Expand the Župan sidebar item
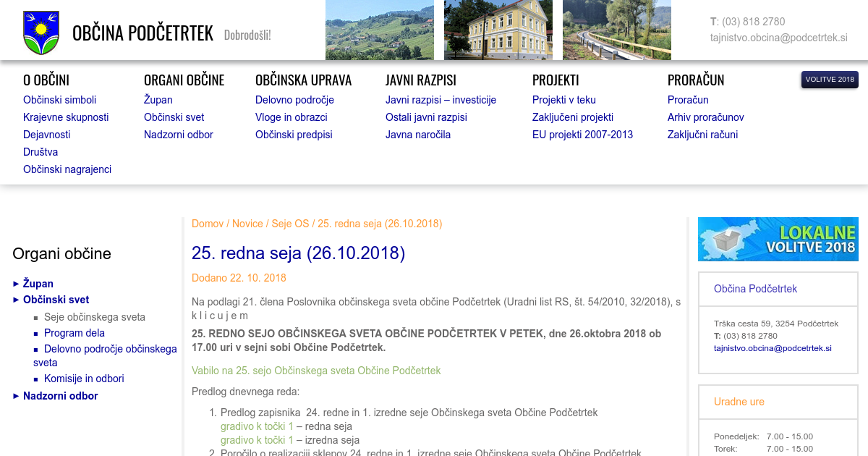This screenshot has height=456, width=868. pyautogui.click(x=38, y=284)
